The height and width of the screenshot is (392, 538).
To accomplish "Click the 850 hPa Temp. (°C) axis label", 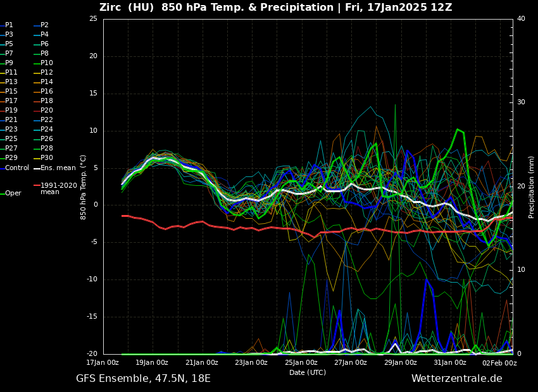I will pyautogui.click(x=84, y=187).
